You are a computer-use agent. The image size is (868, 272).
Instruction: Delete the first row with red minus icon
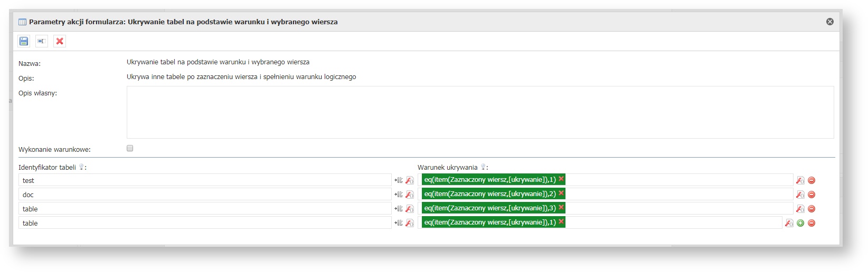coord(812,180)
